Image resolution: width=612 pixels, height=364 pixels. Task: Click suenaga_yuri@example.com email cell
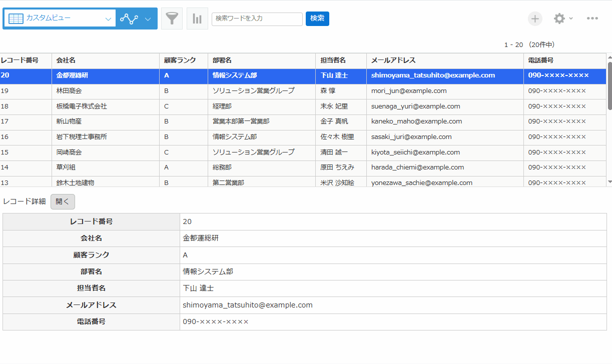[445, 107]
